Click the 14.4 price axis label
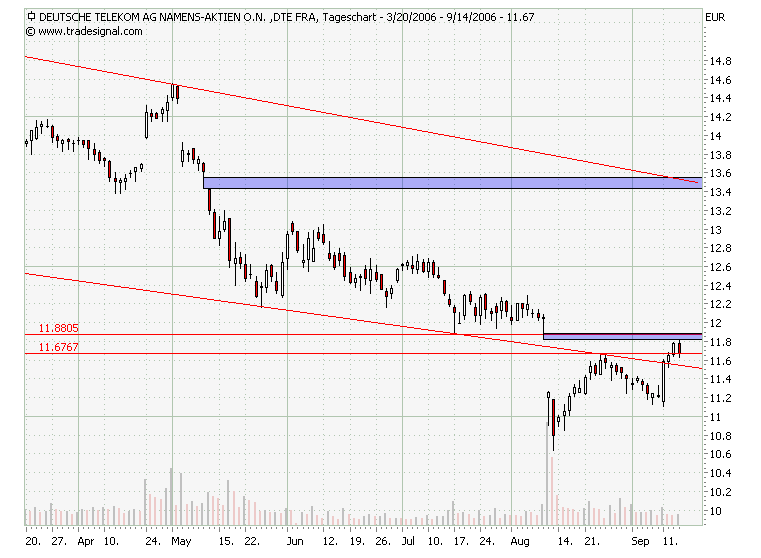The image size is (761, 558). (x=720, y=98)
